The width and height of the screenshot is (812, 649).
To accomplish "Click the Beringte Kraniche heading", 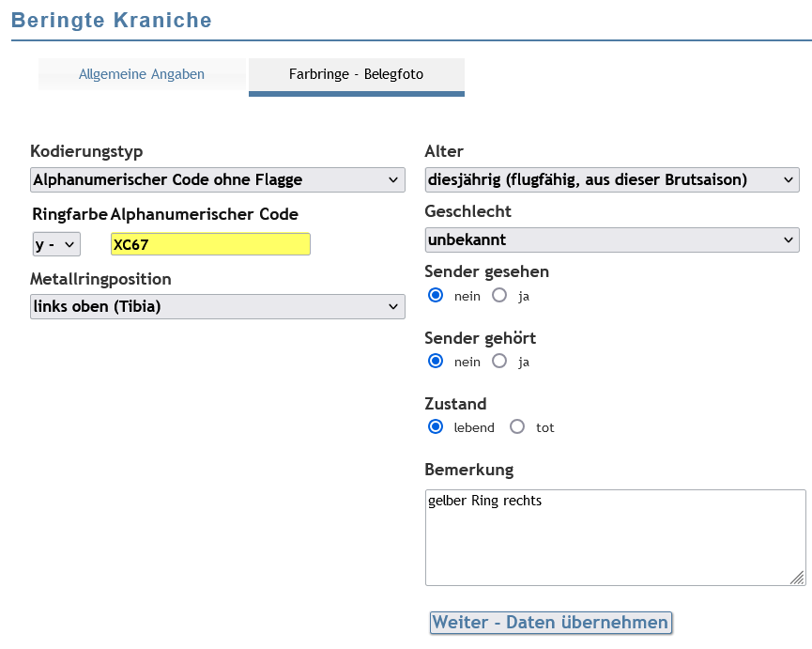I will tap(112, 21).
